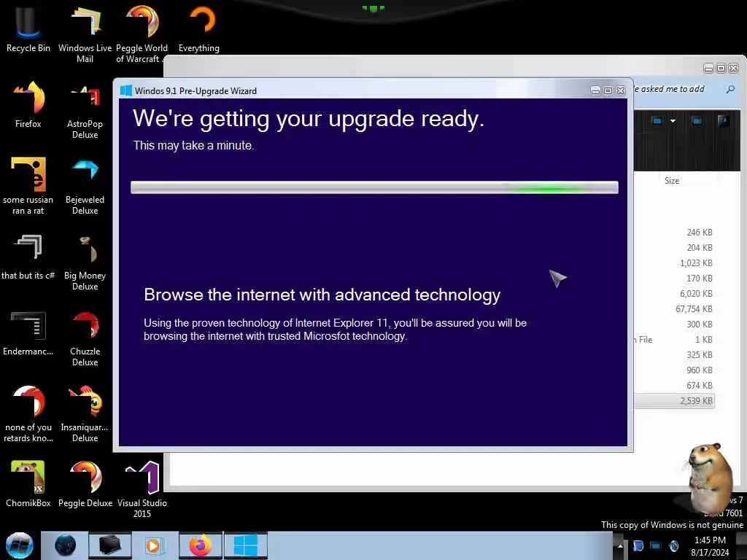Open the media player taskbar button
Viewport: 747px width, 560px height.
(153, 545)
